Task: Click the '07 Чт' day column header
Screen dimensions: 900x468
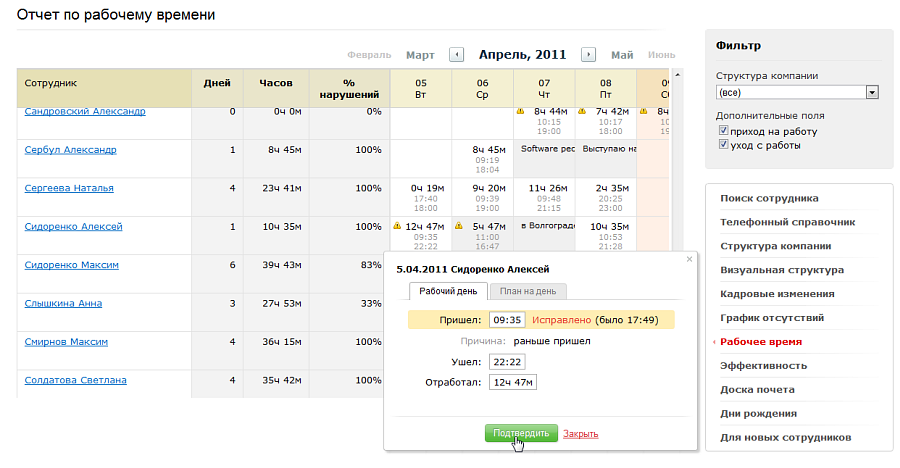Action: click(x=544, y=88)
